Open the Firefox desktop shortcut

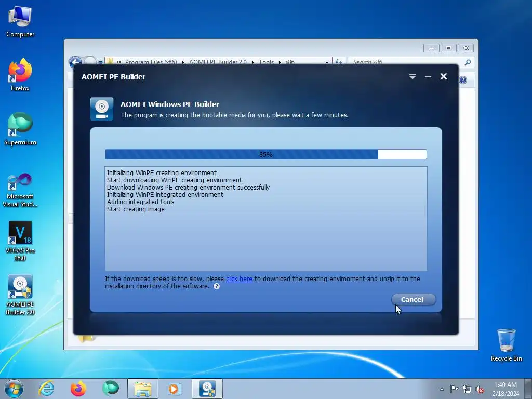20,75
